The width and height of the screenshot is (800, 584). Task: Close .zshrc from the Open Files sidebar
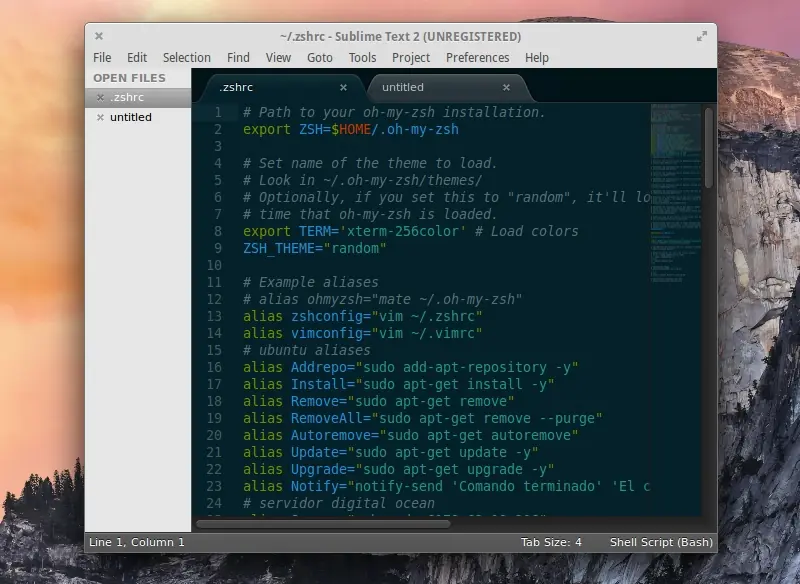coord(101,97)
